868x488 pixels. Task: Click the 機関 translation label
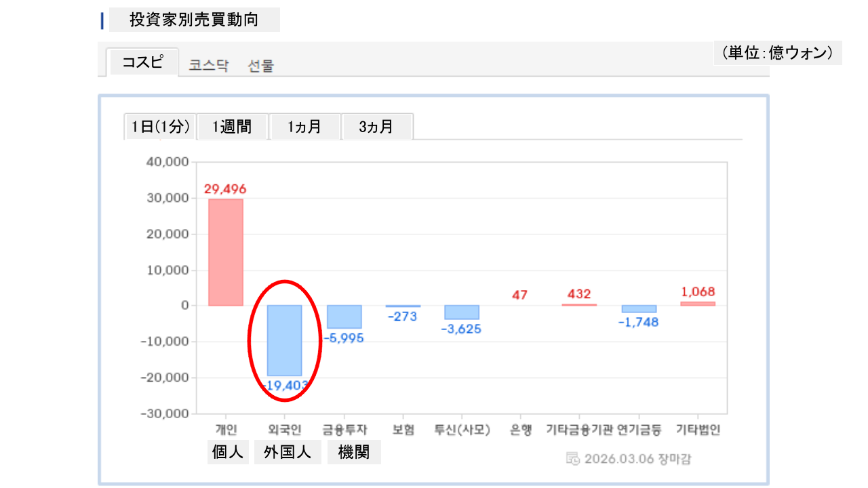(354, 452)
